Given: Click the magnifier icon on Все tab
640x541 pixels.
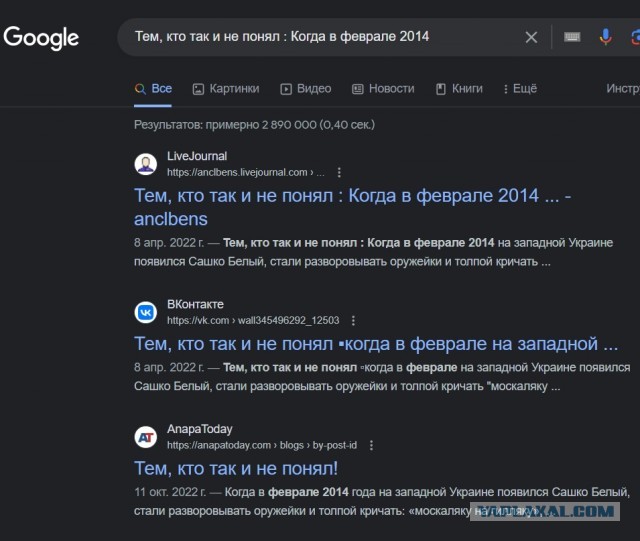Looking at the screenshot, I should 140,89.
